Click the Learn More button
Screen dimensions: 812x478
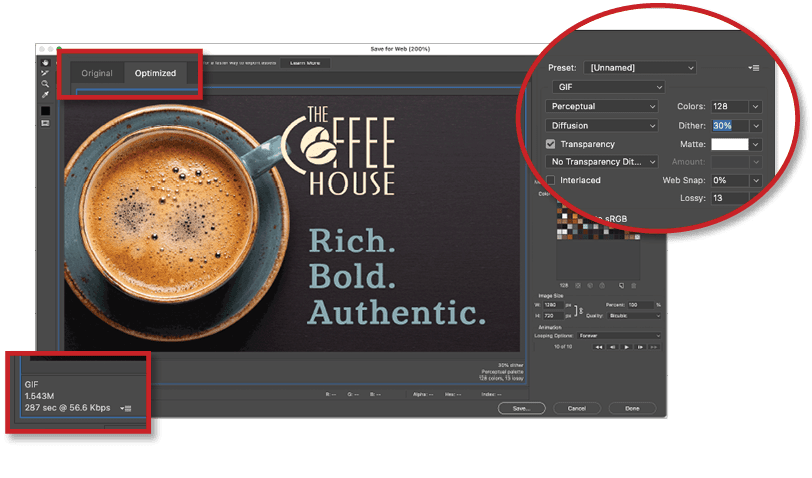point(305,63)
